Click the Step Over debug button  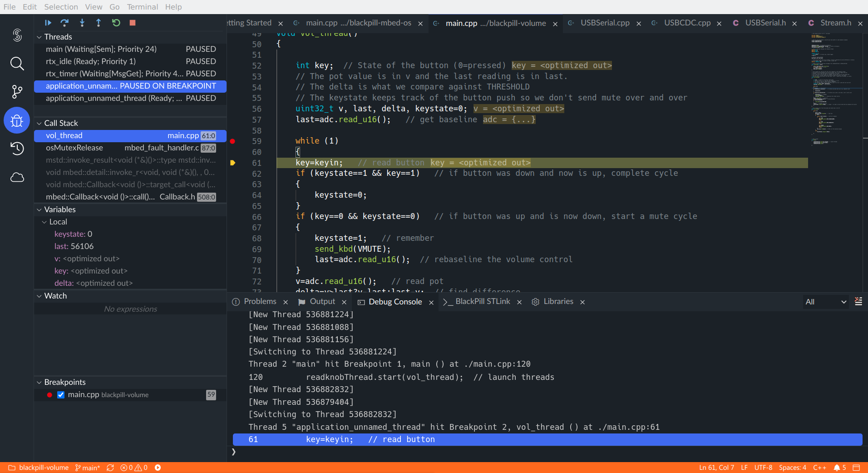click(64, 23)
